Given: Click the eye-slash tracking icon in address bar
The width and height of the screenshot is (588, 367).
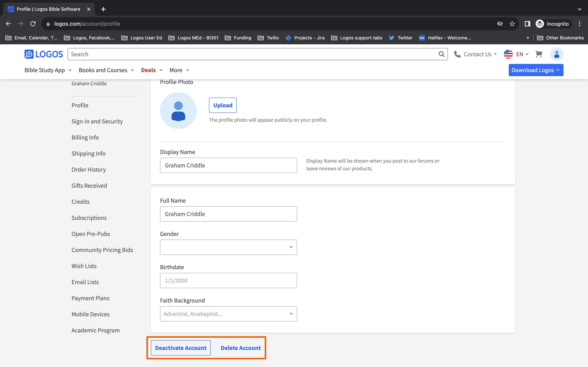Looking at the screenshot, I should [500, 24].
